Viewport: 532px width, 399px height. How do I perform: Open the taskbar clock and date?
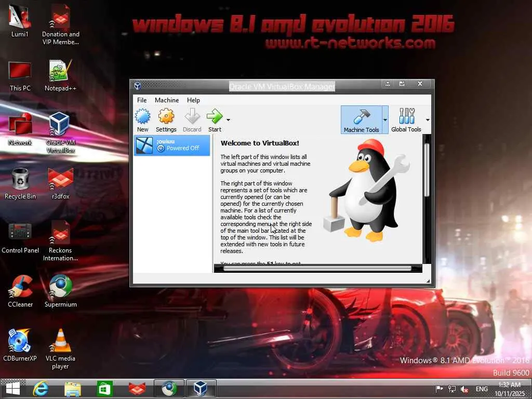click(510, 389)
